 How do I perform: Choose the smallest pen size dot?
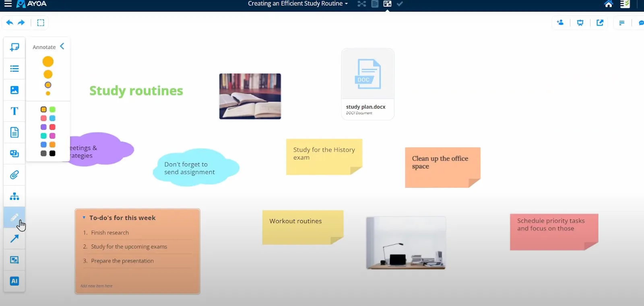point(48,93)
